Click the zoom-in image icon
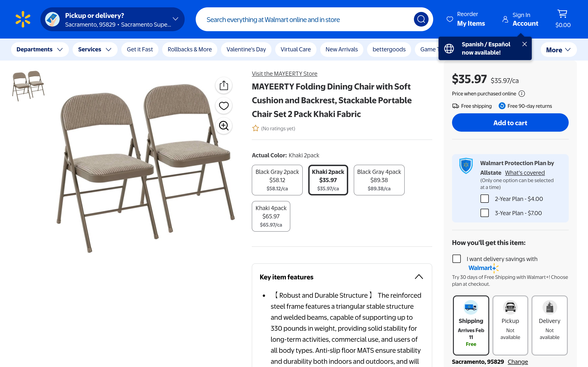588x367 pixels. pyautogui.click(x=223, y=126)
